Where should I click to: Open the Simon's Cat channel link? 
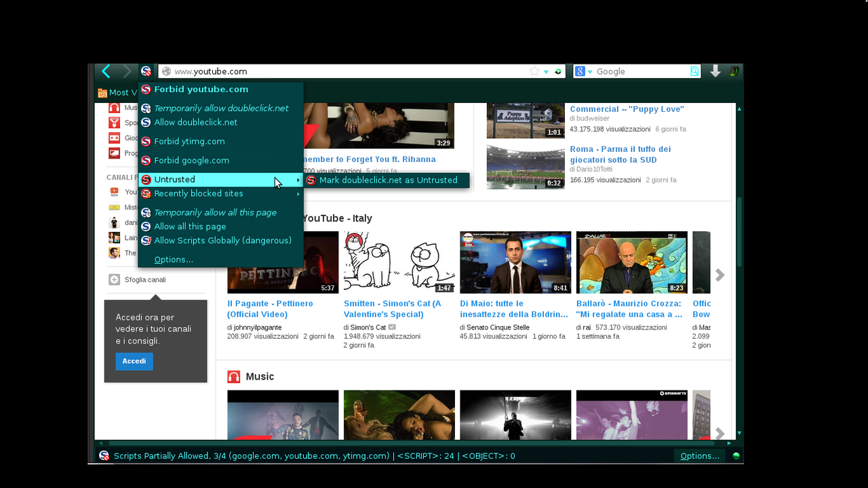[x=368, y=327]
